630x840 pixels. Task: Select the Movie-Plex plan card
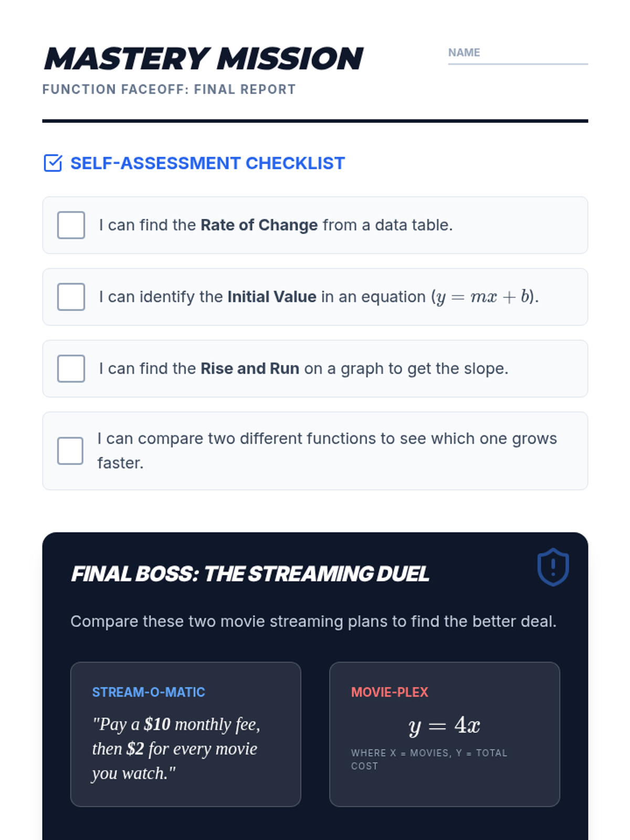(x=445, y=734)
